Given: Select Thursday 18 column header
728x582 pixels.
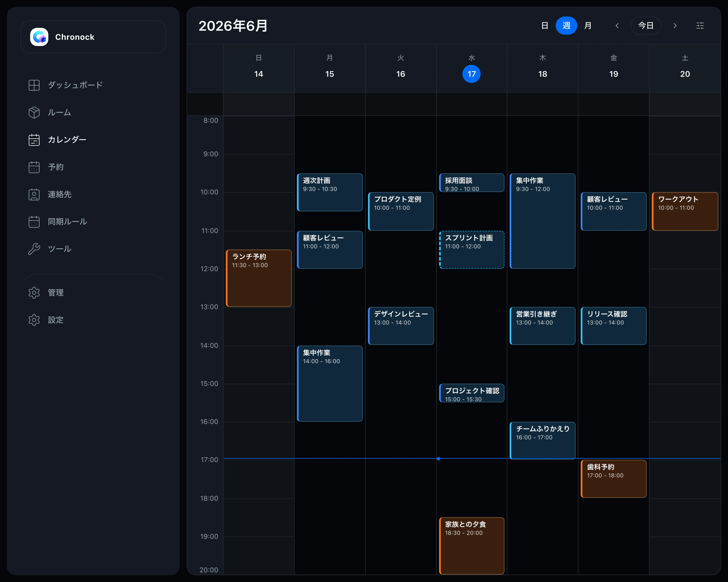Looking at the screenshot, I should (543, 68).
